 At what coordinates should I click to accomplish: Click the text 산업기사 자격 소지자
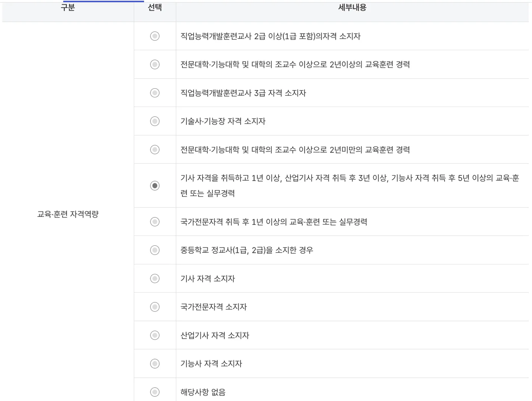[215, 335]
